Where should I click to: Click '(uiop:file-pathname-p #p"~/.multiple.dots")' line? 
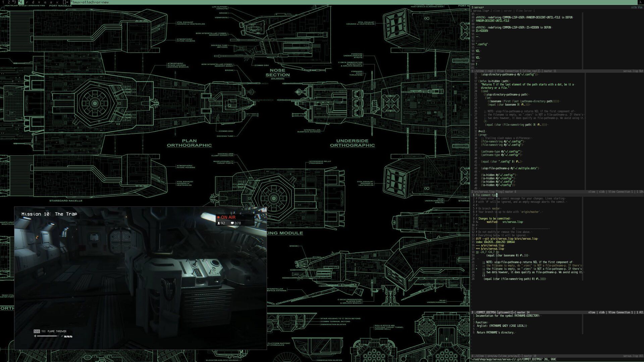click(510, 168)
